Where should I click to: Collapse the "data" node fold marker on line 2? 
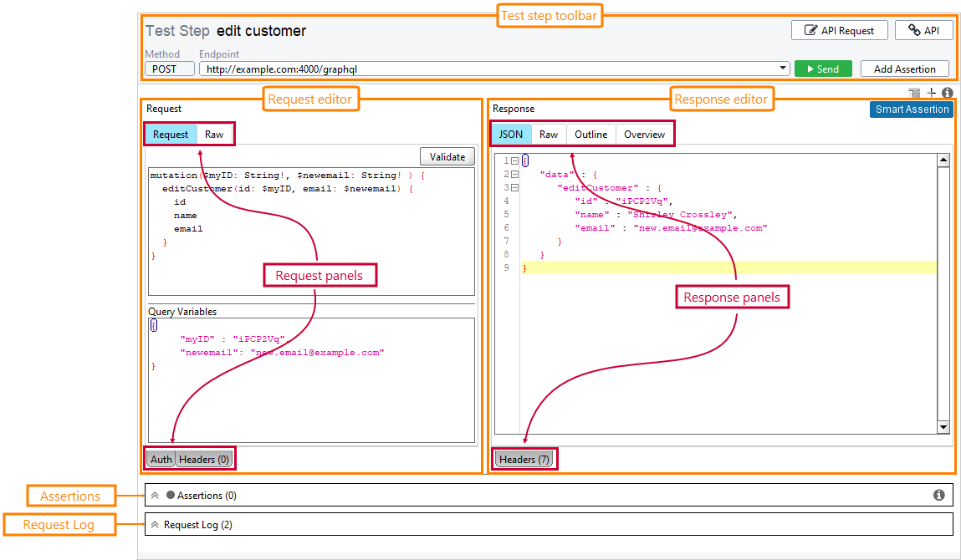pyautogui.click(x=515, y=175)
